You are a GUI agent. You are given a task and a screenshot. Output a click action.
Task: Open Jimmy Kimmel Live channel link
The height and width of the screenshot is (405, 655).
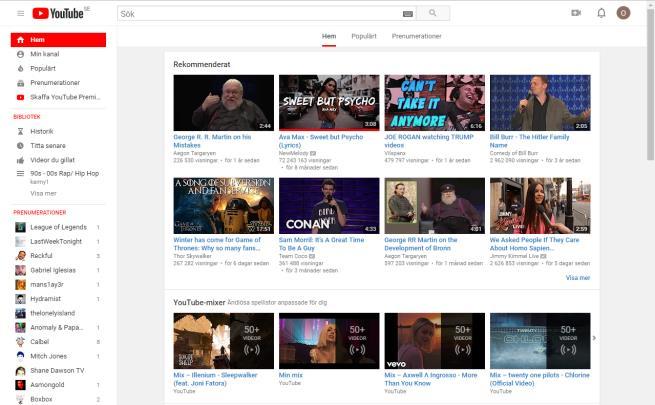point(515,256)
